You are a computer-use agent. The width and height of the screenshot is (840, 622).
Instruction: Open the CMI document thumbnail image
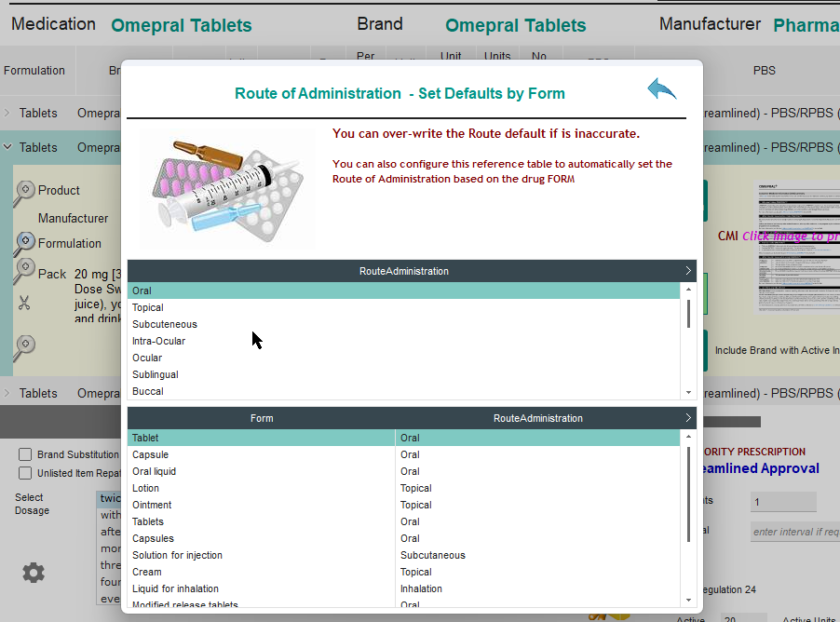(x=798, y=248)
